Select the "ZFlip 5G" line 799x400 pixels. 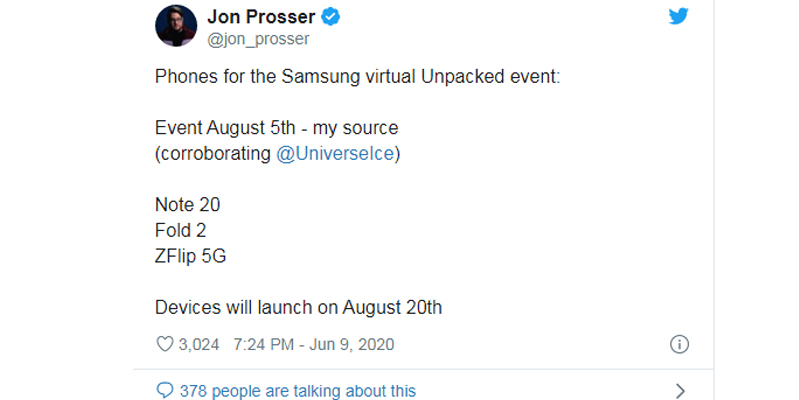tap(190, 256)
